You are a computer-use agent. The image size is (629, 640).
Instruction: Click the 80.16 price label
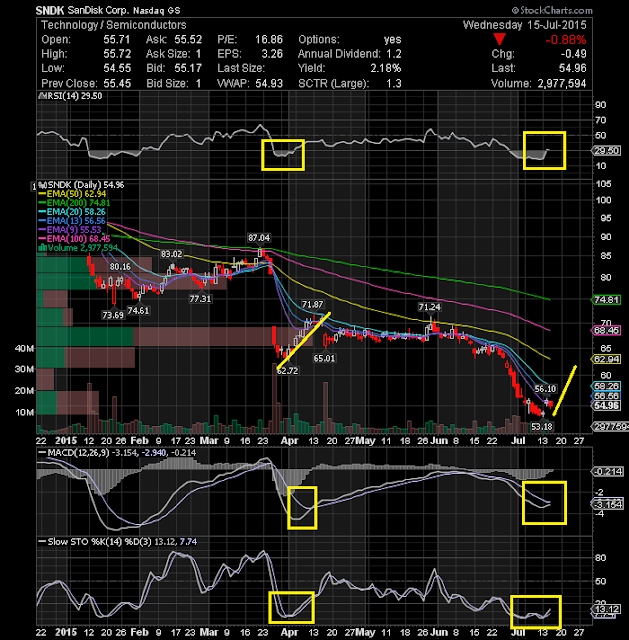120,267
